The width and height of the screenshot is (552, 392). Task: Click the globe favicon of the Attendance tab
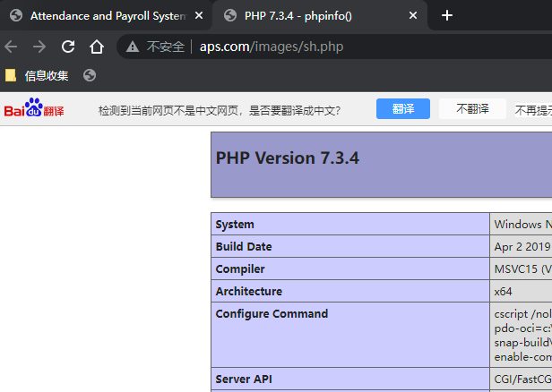[x=16, y=15]
